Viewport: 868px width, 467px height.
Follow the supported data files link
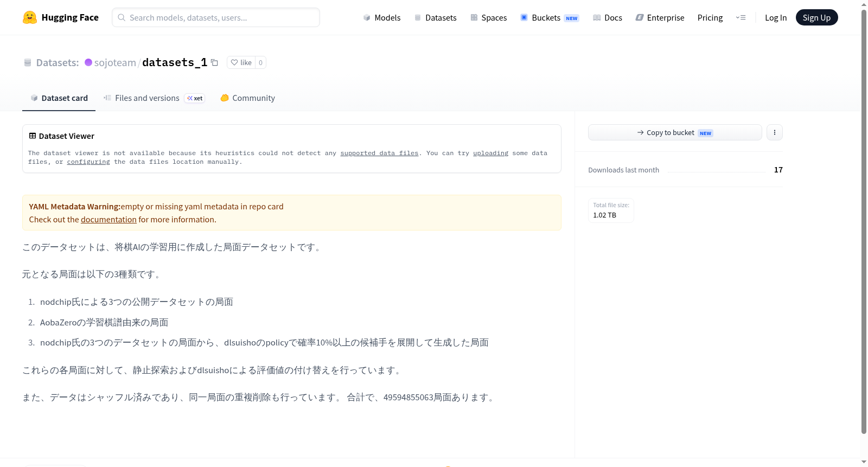pos(379,153)
